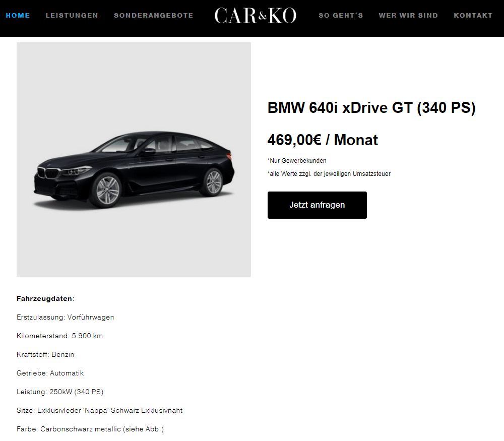Screen dimensions: 504x441
Task: Open the SO GEHT'S page
Action: click(x=341, y=16)
